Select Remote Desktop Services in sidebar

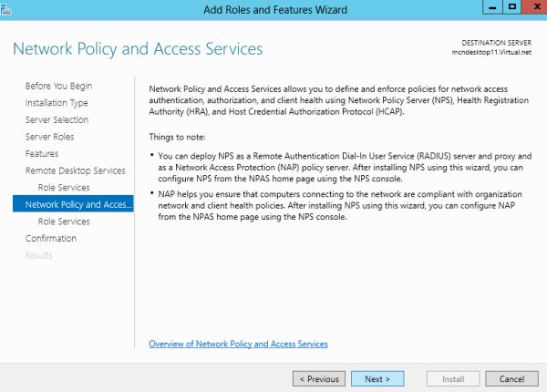click(x=75, y=170)
